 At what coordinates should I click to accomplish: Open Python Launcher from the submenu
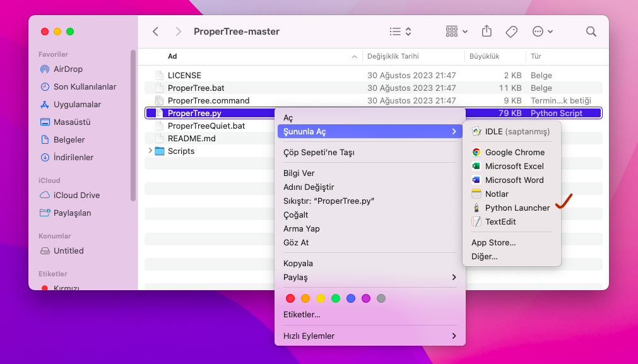(x=517, y=208)
